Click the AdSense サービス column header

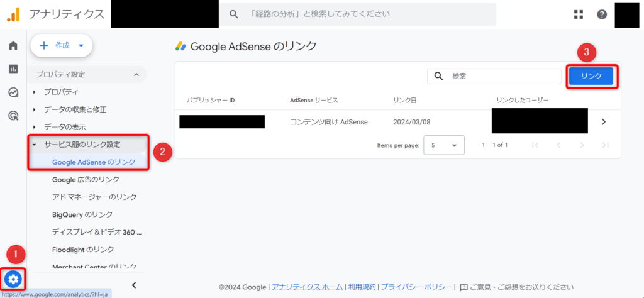[314, 100]
